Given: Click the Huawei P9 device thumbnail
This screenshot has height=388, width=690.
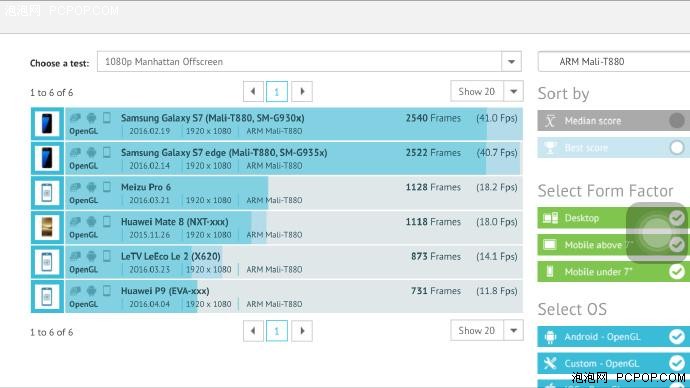Looking at the screenshot, I should [x=47, y=296].
